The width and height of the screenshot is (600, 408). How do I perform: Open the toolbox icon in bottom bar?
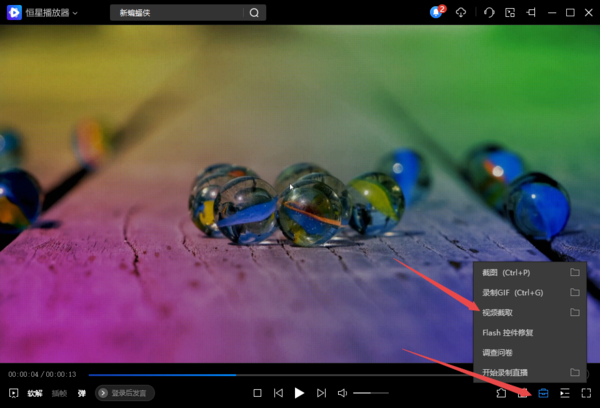pos(543,393)
